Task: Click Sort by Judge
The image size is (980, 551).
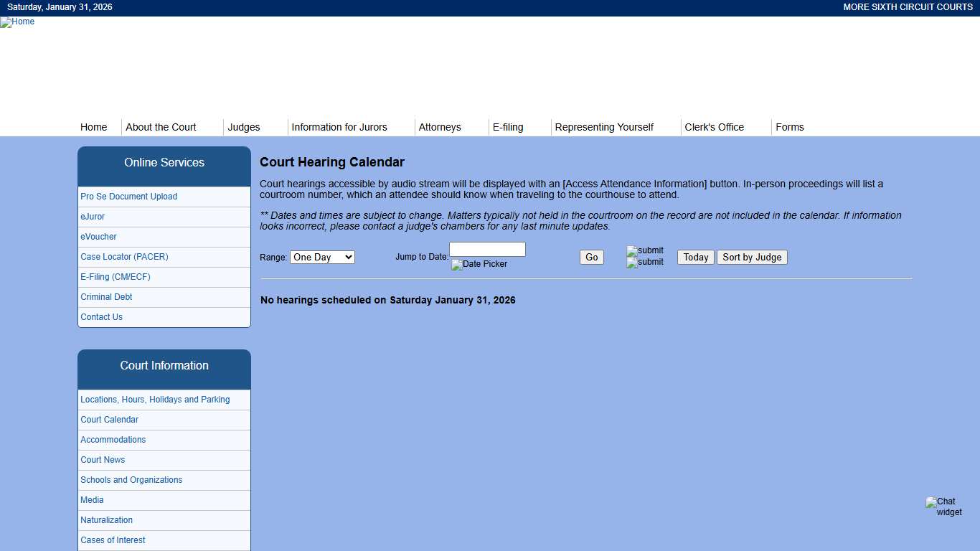Action: click(x=752, y=257)
